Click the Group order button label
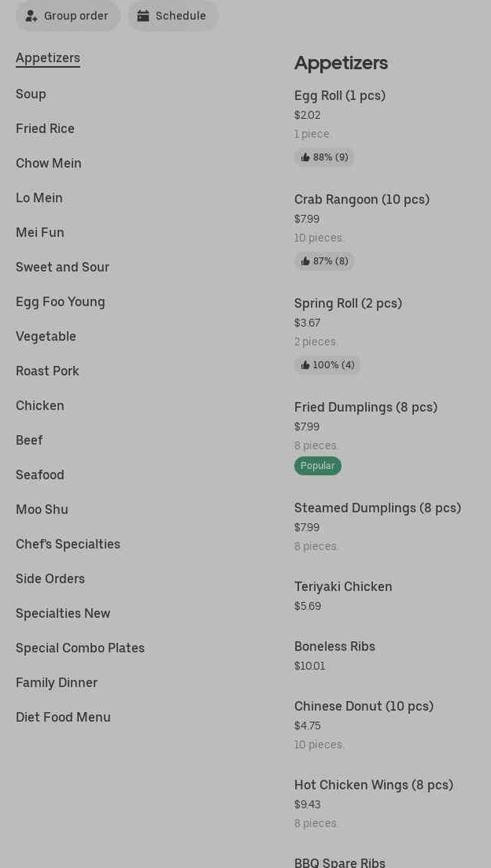Image resolution: width=491 pixels, height=868 pixels. coord(76,16)
